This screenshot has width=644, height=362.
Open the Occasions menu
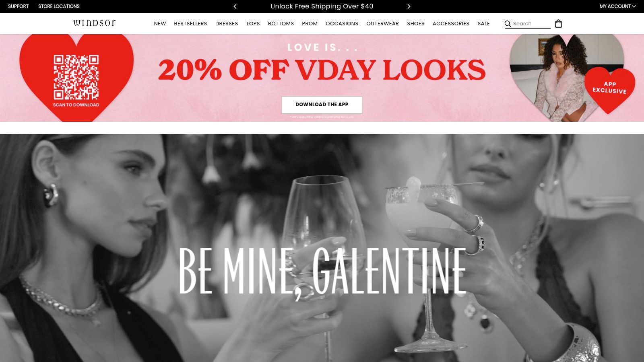[342, 24]
